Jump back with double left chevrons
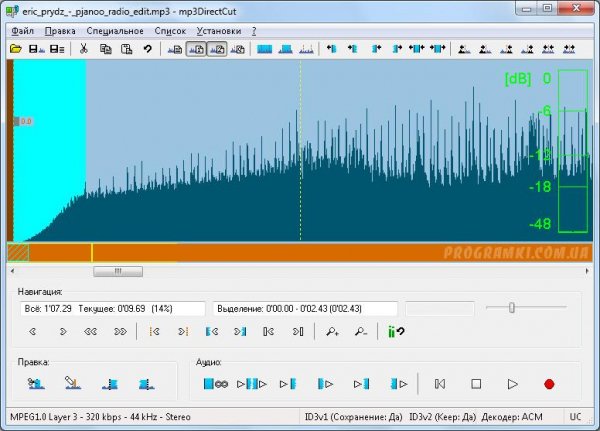This screenshot has height=431, width=600. (x=90, y=331)
